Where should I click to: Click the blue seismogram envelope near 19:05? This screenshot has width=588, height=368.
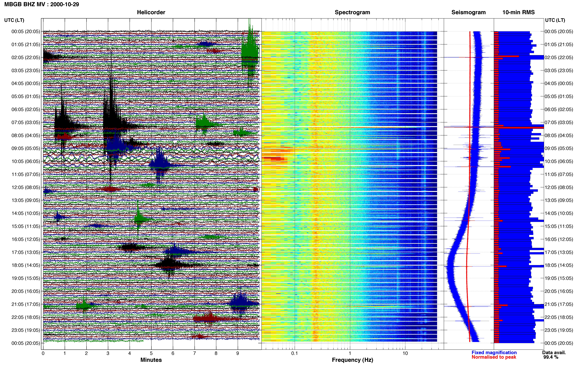tap(450, 278)
